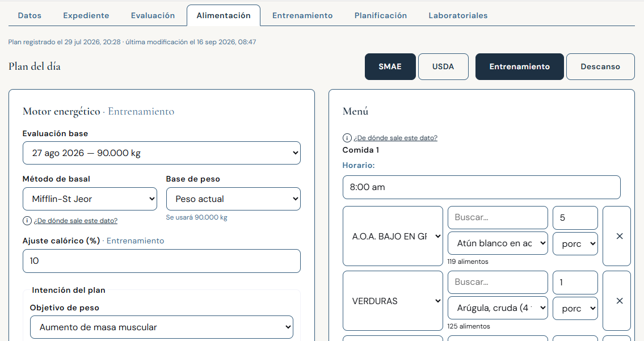
Task: Click info icon under Método de basal
Action: pos(27,221)
